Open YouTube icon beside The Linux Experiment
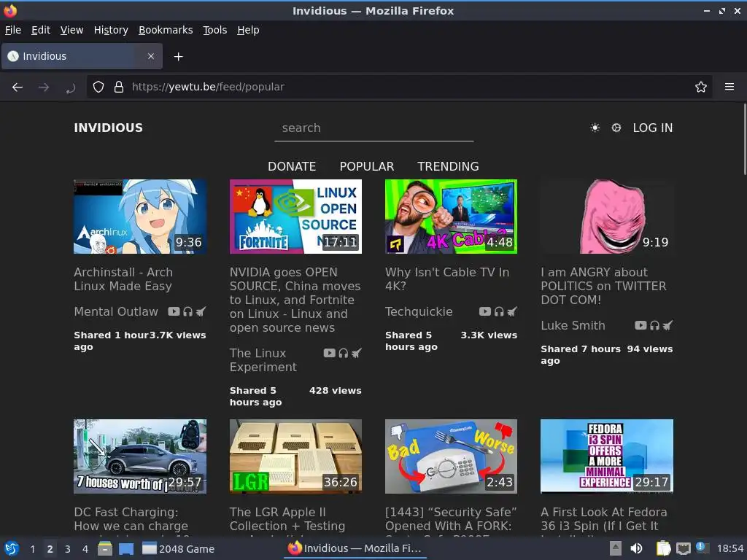 [330, 353]
